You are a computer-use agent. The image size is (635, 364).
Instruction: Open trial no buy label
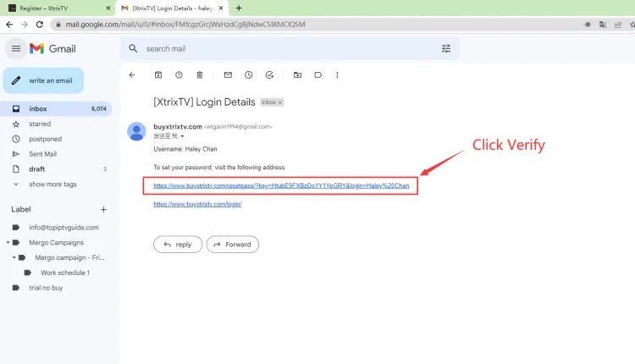(x=46, y=288)
